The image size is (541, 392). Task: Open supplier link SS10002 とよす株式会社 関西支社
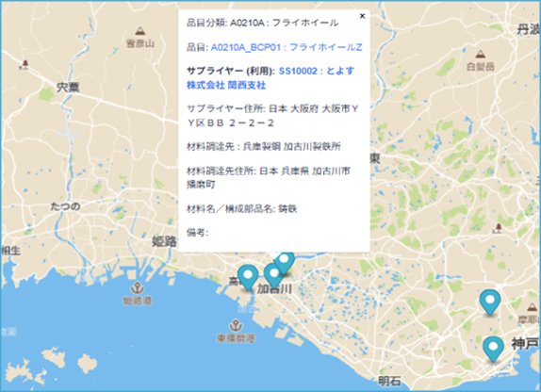[x=270, y=78]
